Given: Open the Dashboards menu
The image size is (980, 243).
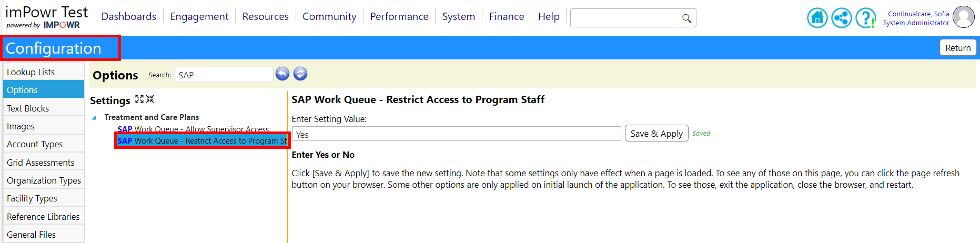Looking at the screenshot, I should click(129, 17).
